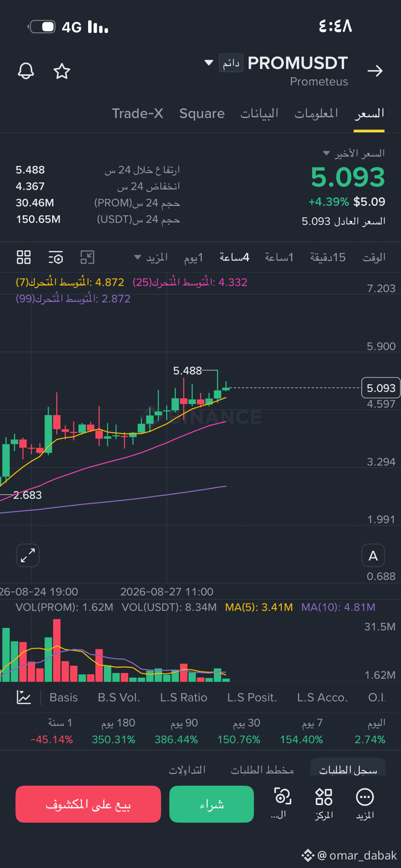
Task: Open the PROMUSDT pair selector dropdown arrow
Action: pyautogui.click(x=209, y=63)
